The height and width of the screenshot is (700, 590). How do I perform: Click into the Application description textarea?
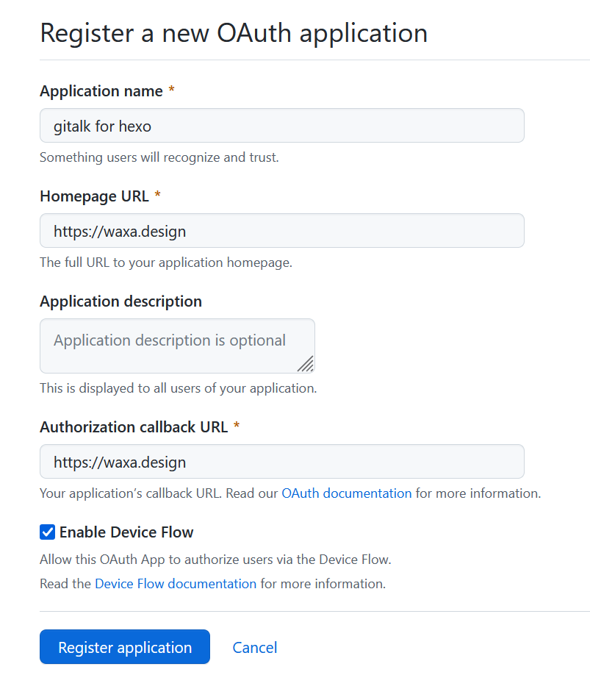coord(176,345)
